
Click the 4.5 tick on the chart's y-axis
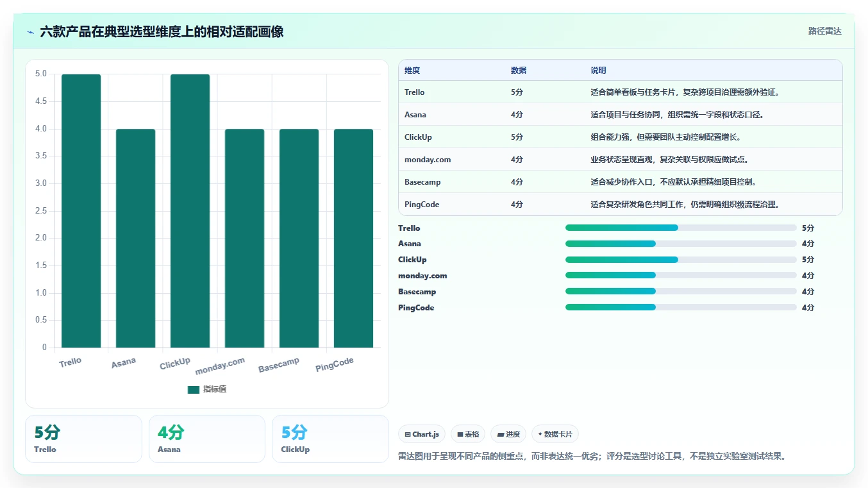click(x=41, y=101)
